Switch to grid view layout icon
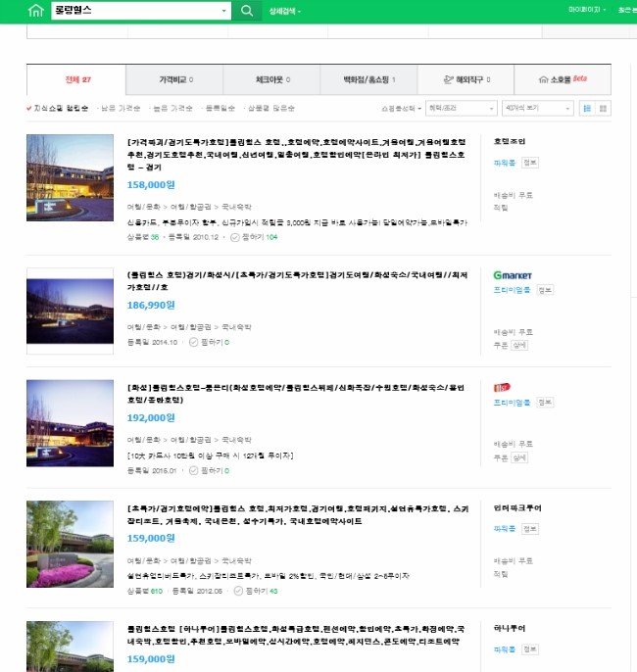The width and height of the screenshot is (637, 672). 603,109
